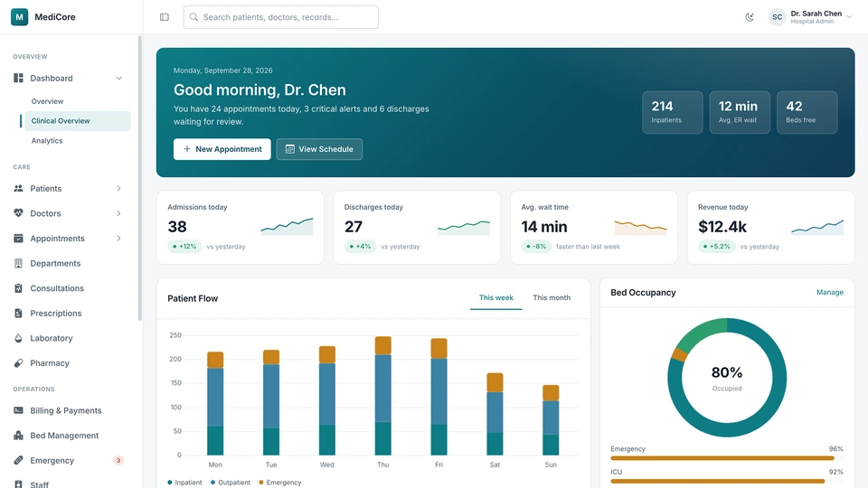Click the 214 Inpatients stat tile
The height and width of the screenshot is (488, 868).
click(673, 112)
